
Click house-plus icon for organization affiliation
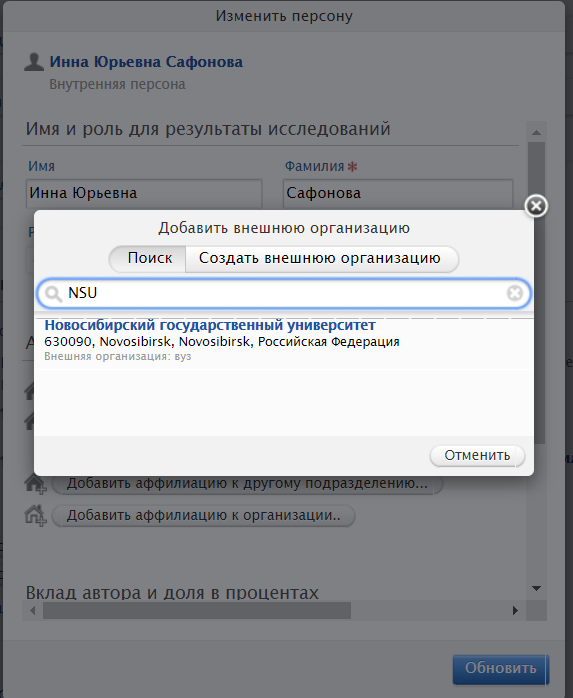tap(36, 516)
